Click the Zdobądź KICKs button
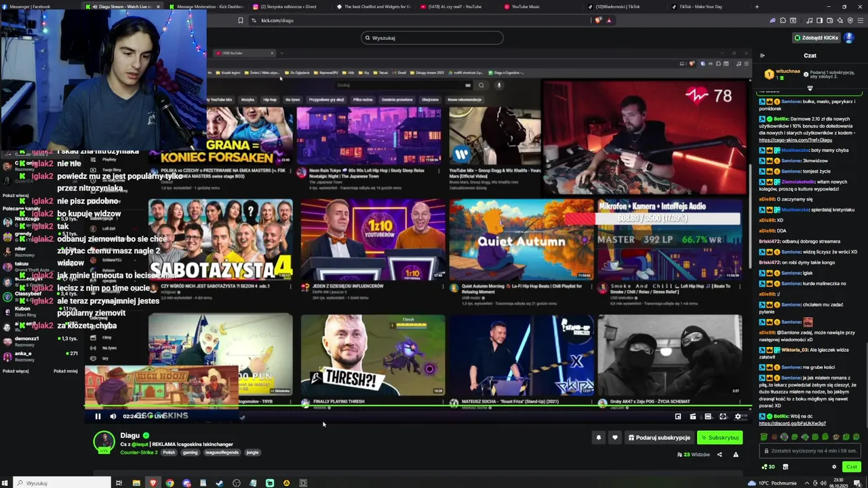 point(816,38)
